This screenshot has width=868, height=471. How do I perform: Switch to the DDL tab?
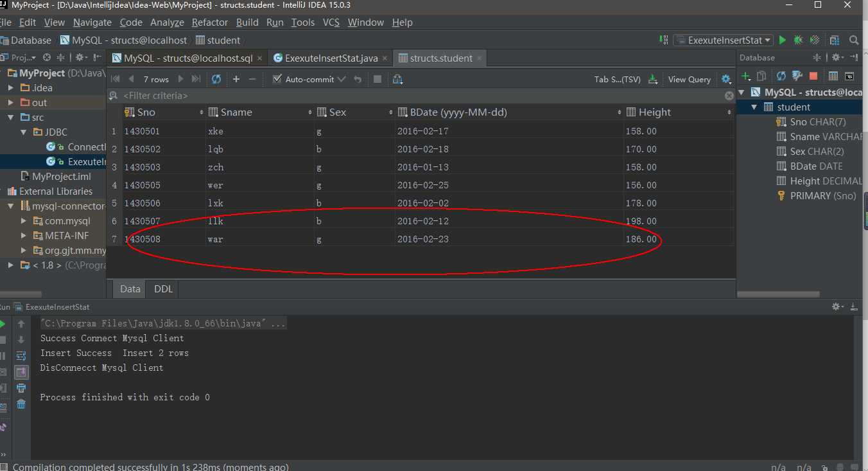point(164,289)
